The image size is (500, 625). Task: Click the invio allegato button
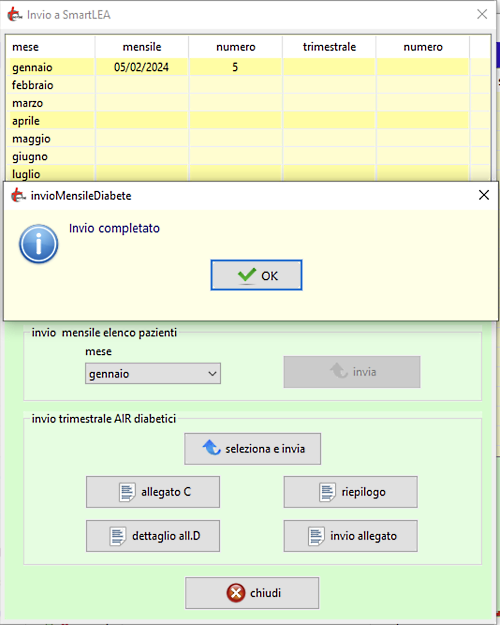350,536
